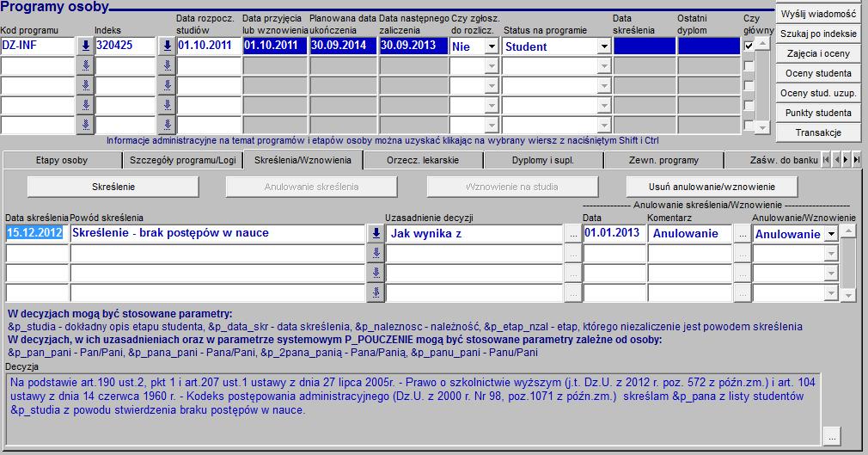This screenshot has width=868, height=455.
Task: Open 'Dyplomy i supl.' tab
Action: (543, 160)
